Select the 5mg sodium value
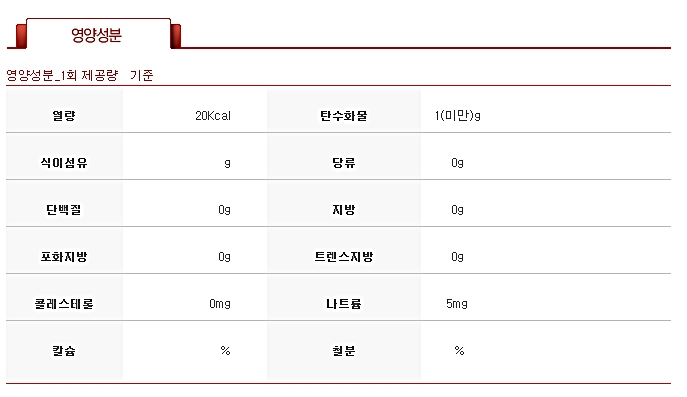This screenshot has height=397, width=687. click(x=457, y=304)
